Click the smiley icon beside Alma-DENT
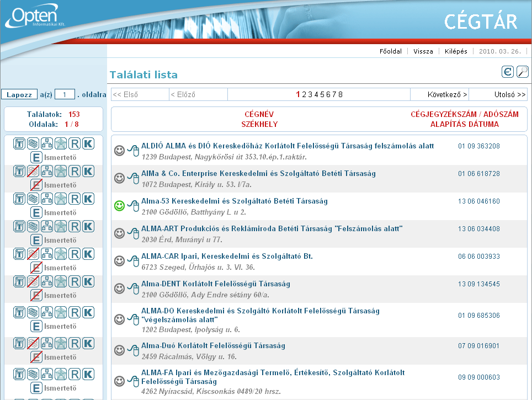The width and height of the screenshot is (532, 400). (x=119, y=289)
